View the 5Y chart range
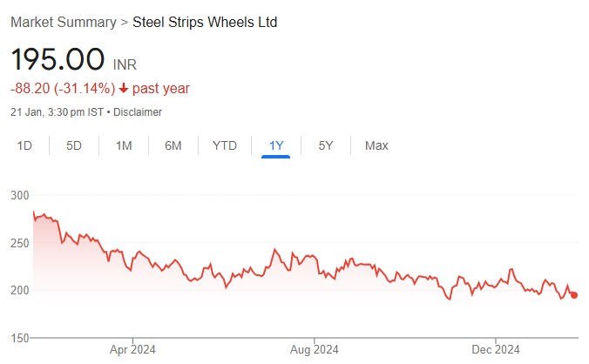The width and height of the screenshot is (589, 364). pyautogui.click(x=326, y=145)
